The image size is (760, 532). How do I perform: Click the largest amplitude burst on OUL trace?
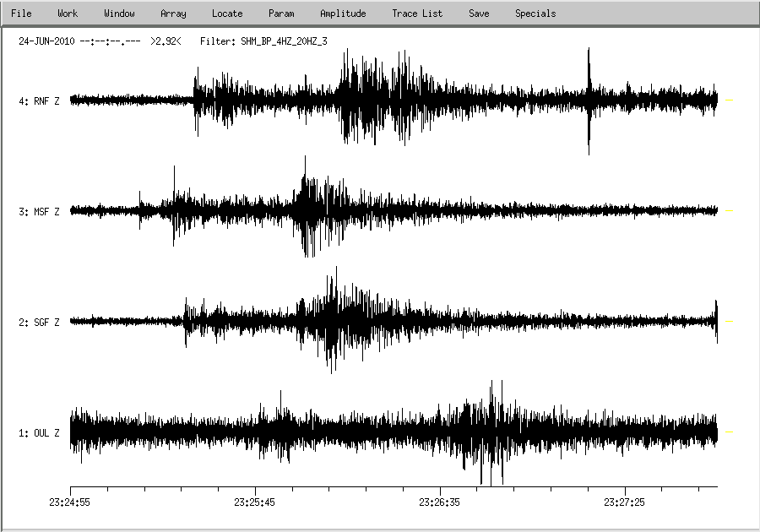tap(491, 432)
